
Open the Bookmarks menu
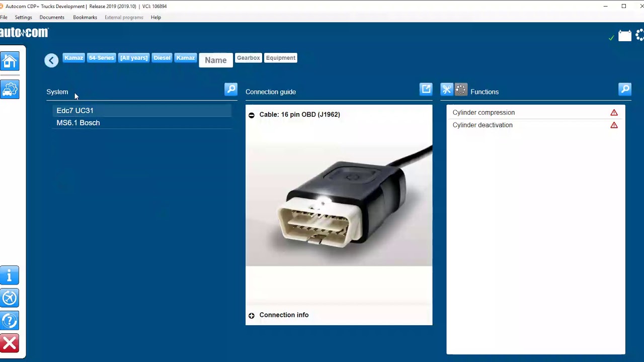pyautogui.click(x=85, y=17)
